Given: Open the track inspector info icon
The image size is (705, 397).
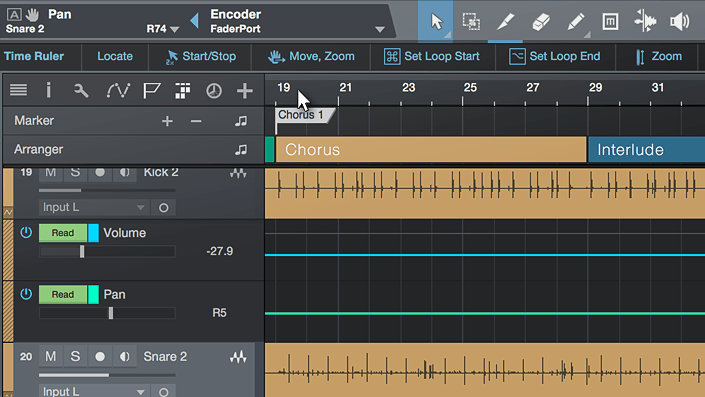Looking at the screenshot, I should 49,90.
